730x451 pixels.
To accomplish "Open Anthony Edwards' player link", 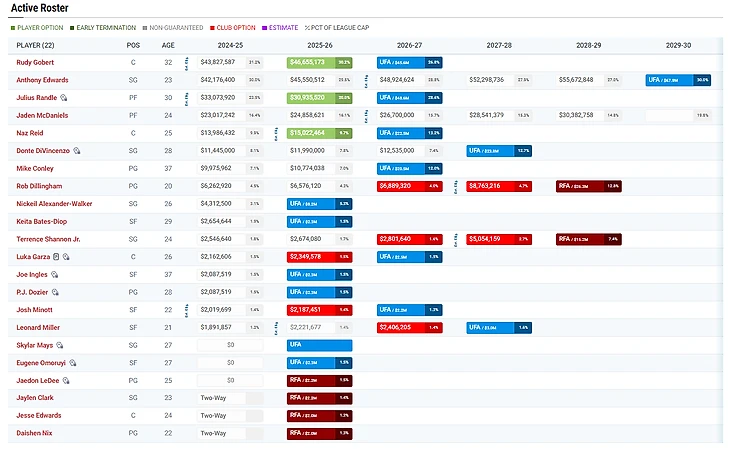I will pos(43,80).
